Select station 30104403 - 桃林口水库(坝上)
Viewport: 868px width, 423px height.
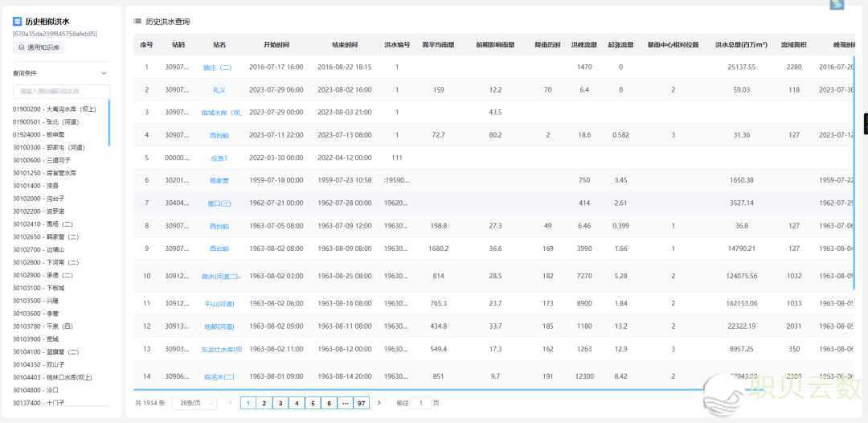(x=52, y=377)
